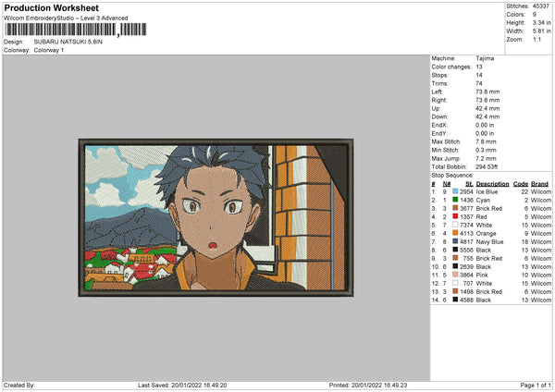Click stitch count 707 in White row
This screenshot has height=392, width=555.
[468, 284]
